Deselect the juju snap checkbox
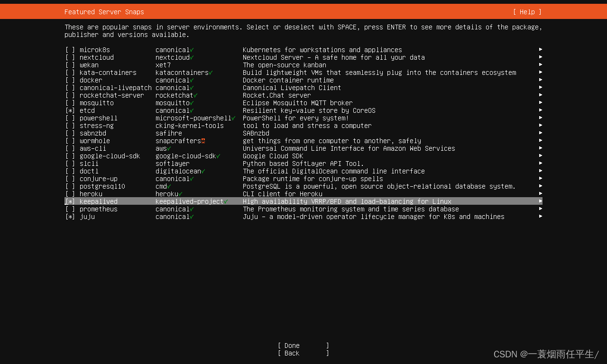 (70, 217)
